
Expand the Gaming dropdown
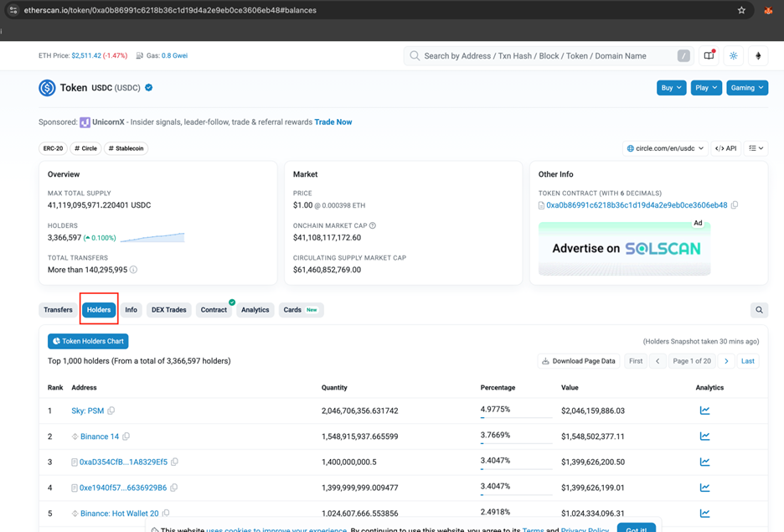(747, 88)
